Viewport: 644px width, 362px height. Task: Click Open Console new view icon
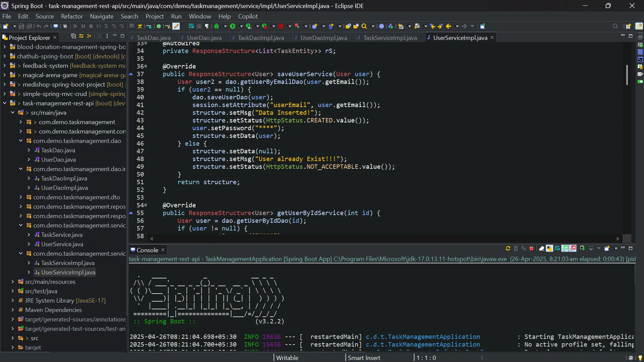(607, 249)
